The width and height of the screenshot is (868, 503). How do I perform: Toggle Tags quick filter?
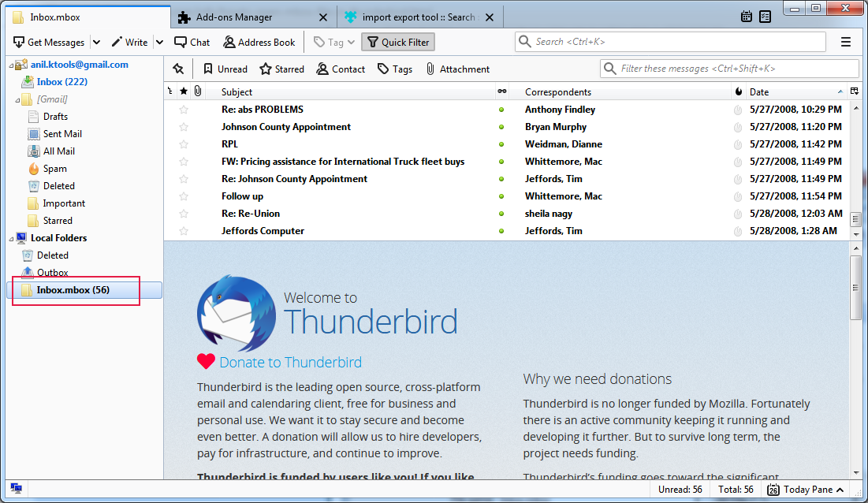tap(395, 69)
